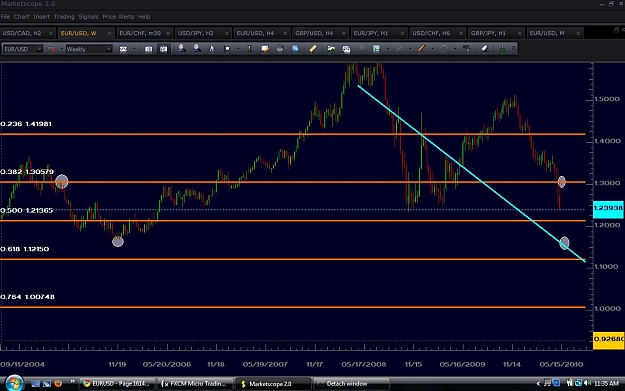Viewport: 625px width, 391px height.
Task: Click the second person trader icon
Action: (197, 49)
